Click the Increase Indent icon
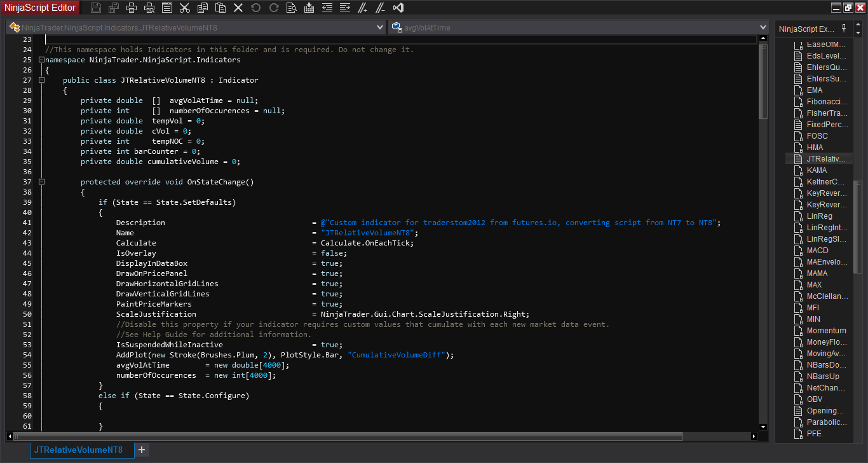This screenshot has height=463, width=868. click(x=345, y=8)
